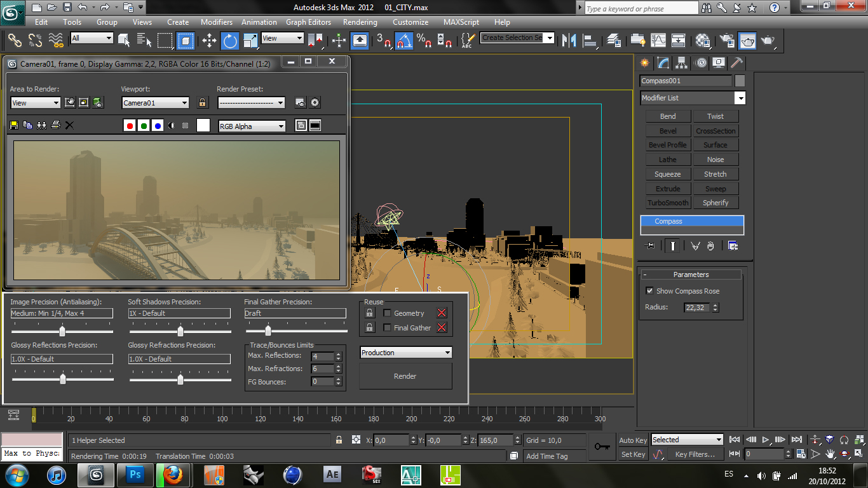Open Firefox from Windows taskbar
Screen dimensions: 868x488
pos(172,475)
